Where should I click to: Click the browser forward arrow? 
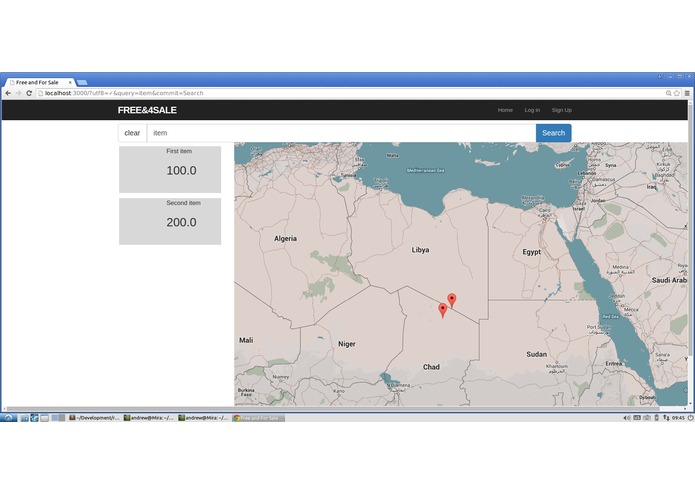(x=18, y=93)
